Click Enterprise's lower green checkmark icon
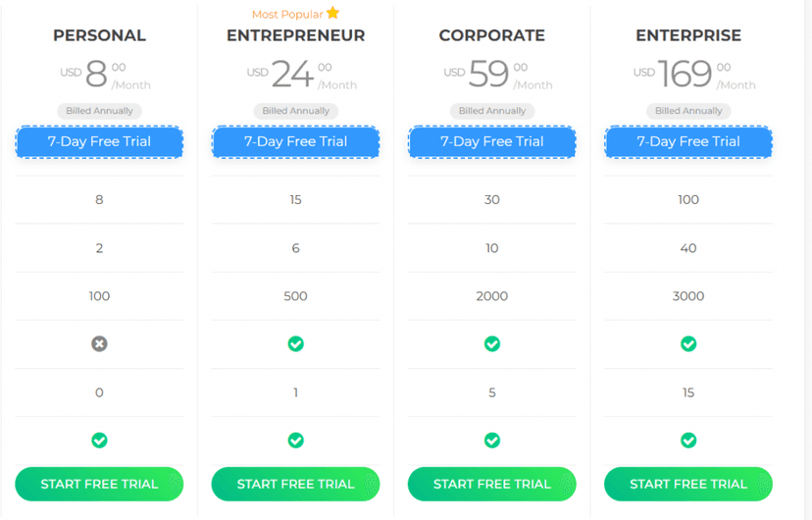 click(688, 441)
